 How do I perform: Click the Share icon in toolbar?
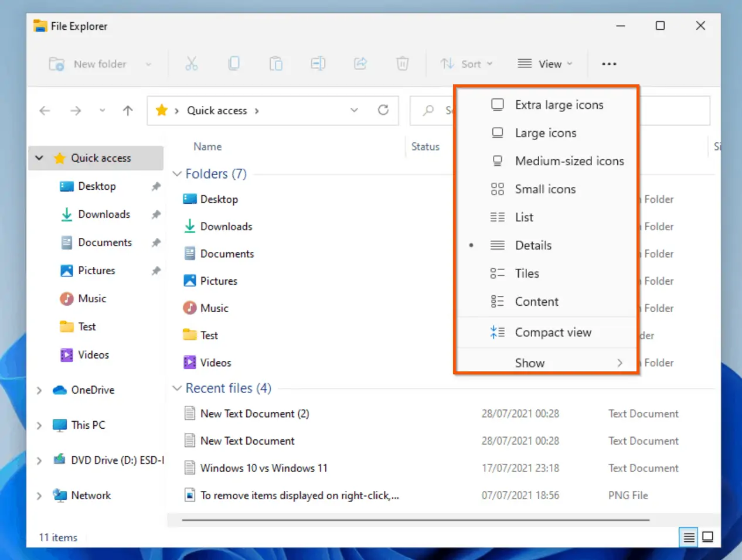360,64
